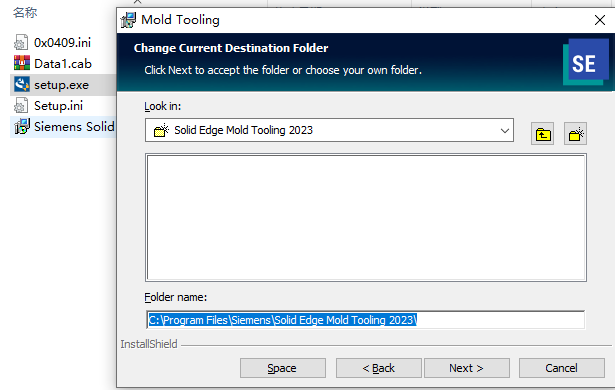The height and width of the screenshot is (390, 615).
Task: Select the Setup.ini file icon
Action: pyautogui.click(x=21, y=106)
